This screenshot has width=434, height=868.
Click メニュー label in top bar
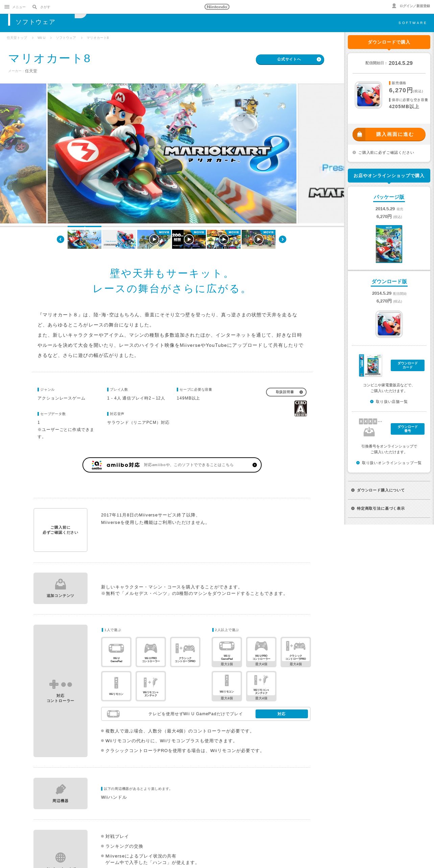(19, 7)
